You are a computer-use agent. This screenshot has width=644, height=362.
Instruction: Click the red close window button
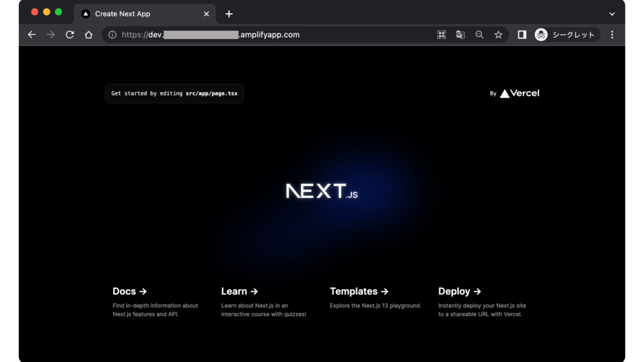(35, 12)
